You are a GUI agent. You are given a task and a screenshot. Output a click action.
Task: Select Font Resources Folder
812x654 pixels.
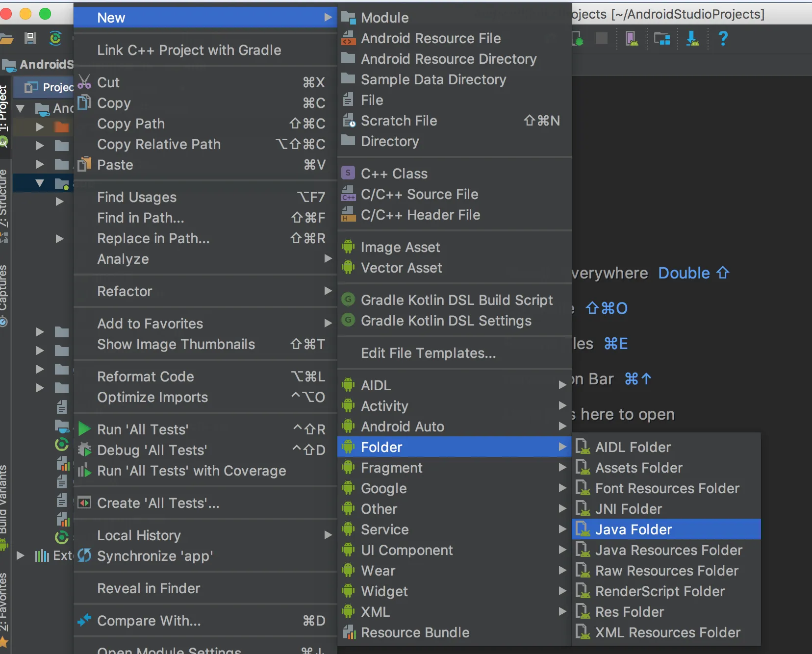(666, 488)
